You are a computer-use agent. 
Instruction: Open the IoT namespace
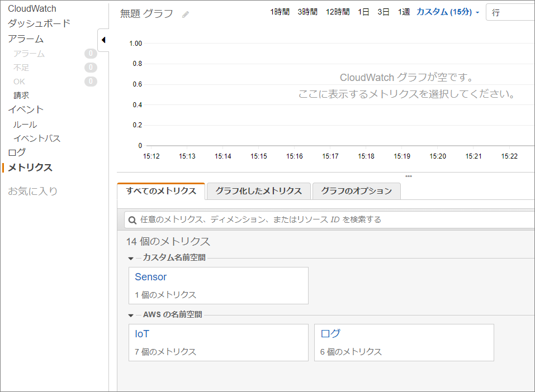[x=142, y=334]
